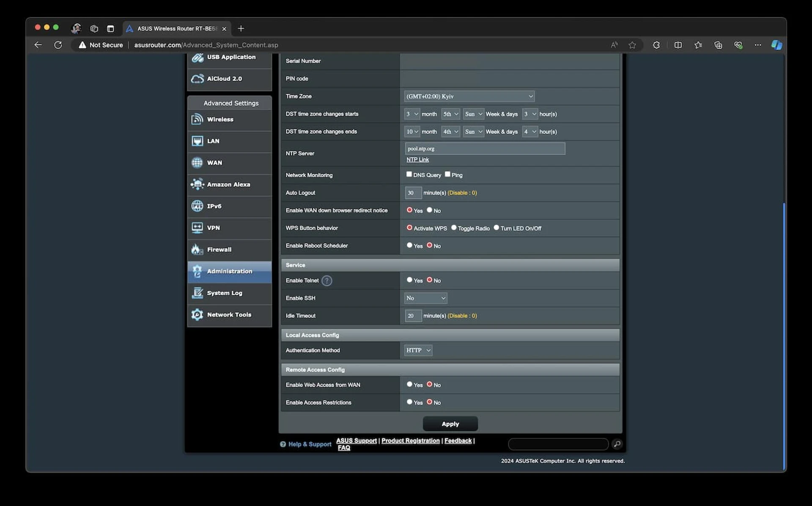The height and width of the screenshot is (506, 812).
Task: Select Yes for Enable Reboot Scheduler
Action: click(x=409, y=245)
